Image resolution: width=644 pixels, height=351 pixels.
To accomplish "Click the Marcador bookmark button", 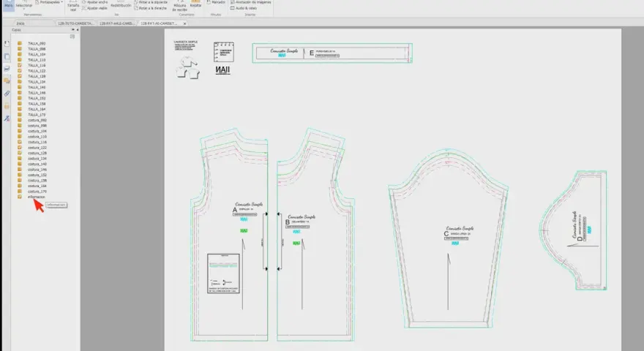I will (x=216, y=2).
